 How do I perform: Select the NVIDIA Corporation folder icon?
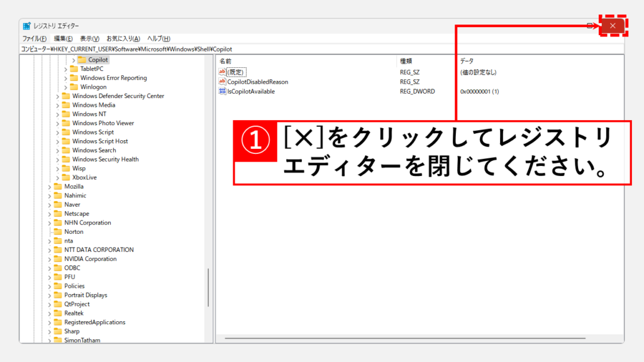pos(57,259)
